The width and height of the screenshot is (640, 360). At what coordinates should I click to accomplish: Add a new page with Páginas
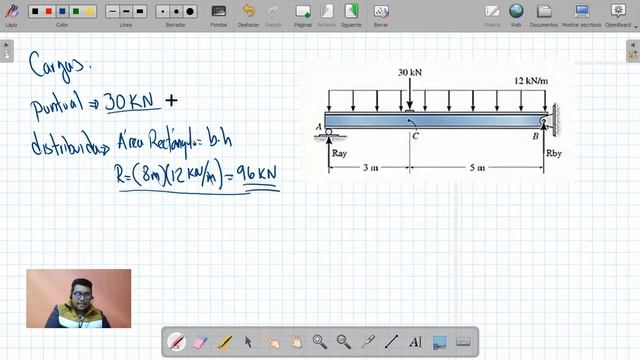pyautogui.click(x=303, y=11)
